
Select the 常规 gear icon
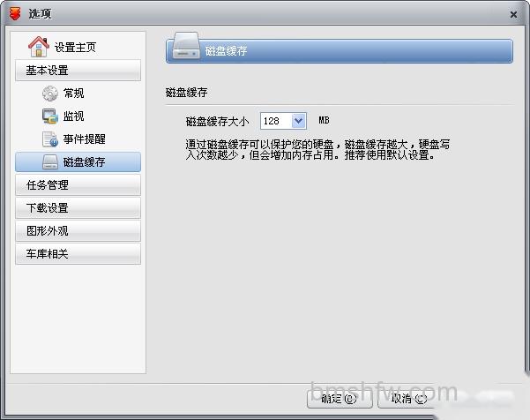pyautogui.click(x=50, y=94)
